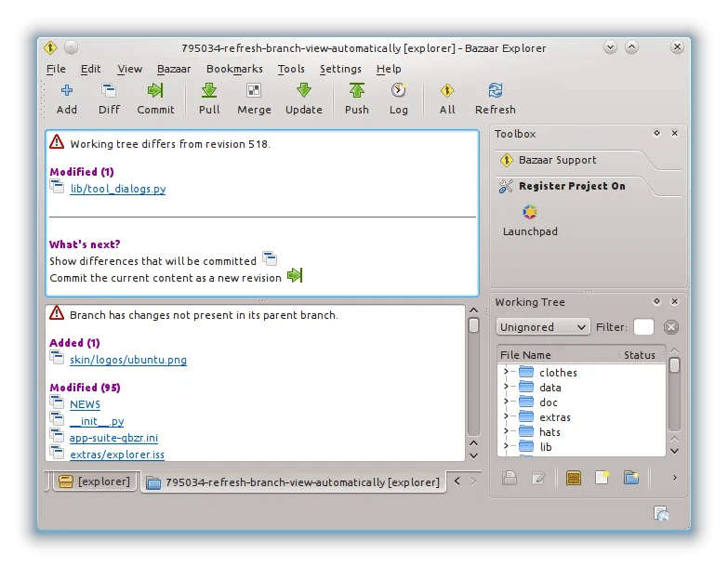This screenshot has height=567, width=728.
Task: Click diff icon beside 'Show differences that will be committed'
Action: click(270, 258)
